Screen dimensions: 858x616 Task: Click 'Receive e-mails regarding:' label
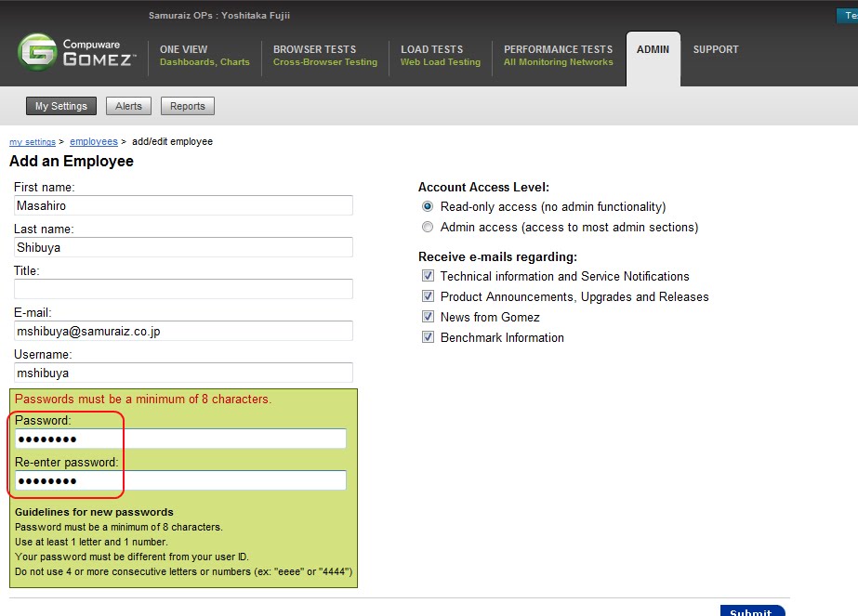tap(497, 257)
